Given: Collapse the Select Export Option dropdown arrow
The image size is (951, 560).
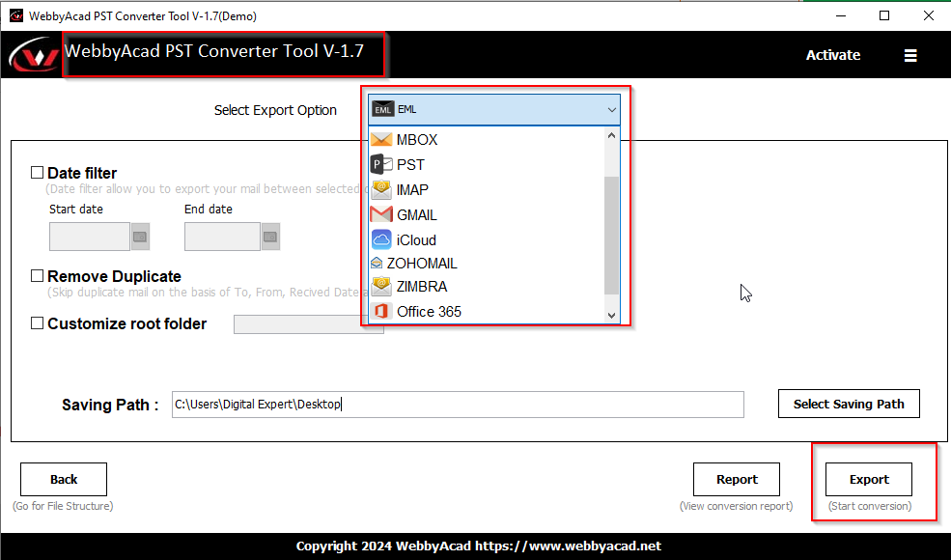Looking at the screenshot, I should 611,110.
